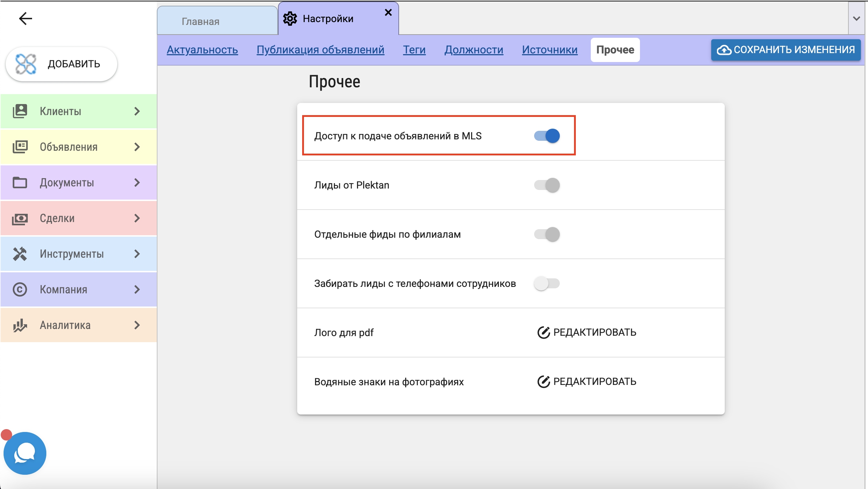Open the Актуальность settings section
The width and height of the screenshot is (868, 489).
202,50
